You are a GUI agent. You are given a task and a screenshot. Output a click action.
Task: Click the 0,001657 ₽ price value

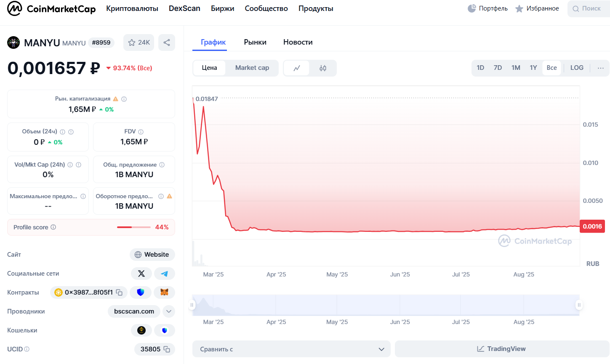click(x=53, y=68)
